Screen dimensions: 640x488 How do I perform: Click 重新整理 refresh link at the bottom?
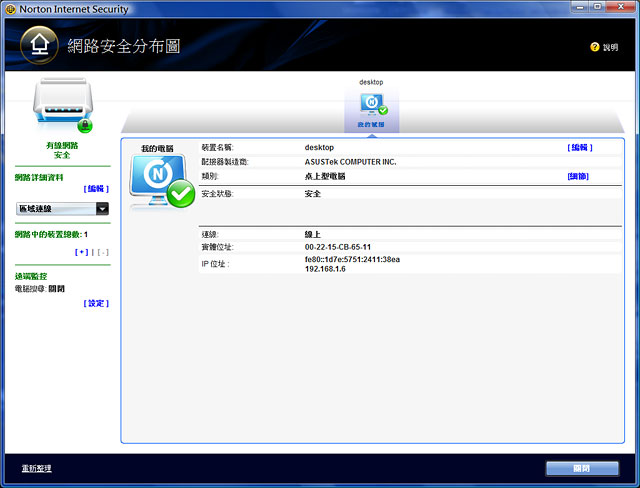37,468
